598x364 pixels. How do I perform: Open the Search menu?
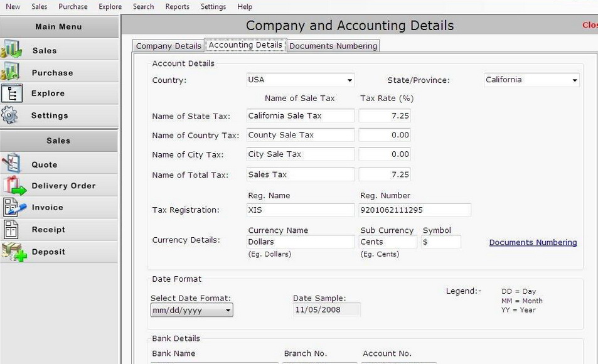click(144, 6)
